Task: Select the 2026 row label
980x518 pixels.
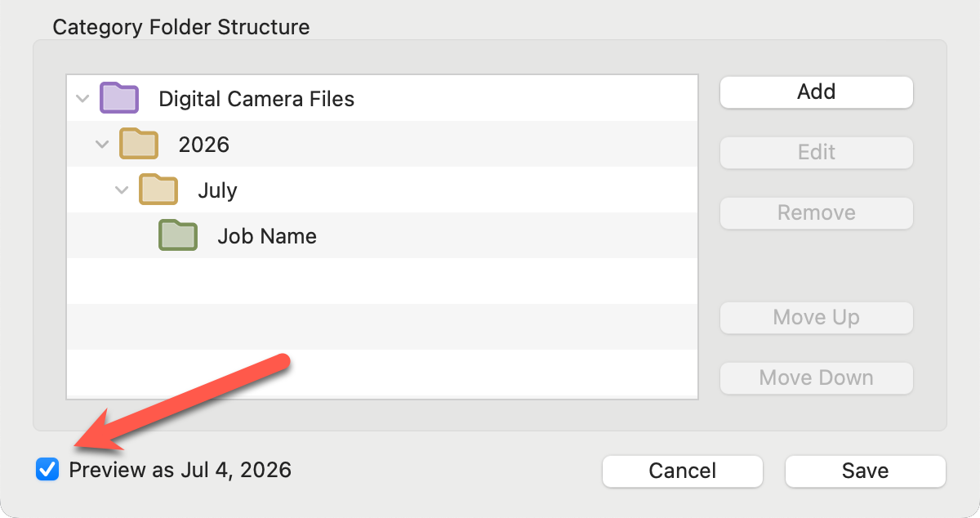Action: pyautogui.click(x=204, y=145)
